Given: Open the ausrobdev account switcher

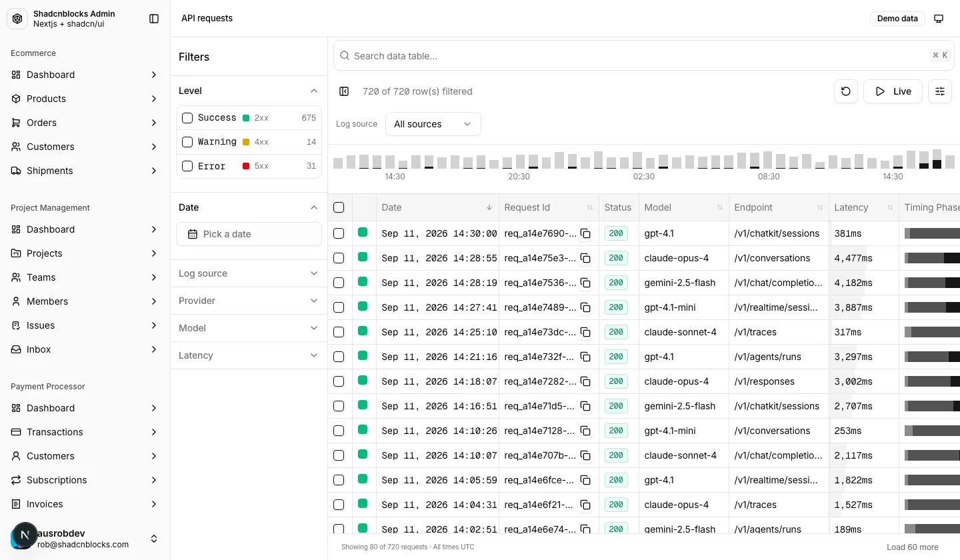Looking at the screenshot, I should click(x=85, y=539).
